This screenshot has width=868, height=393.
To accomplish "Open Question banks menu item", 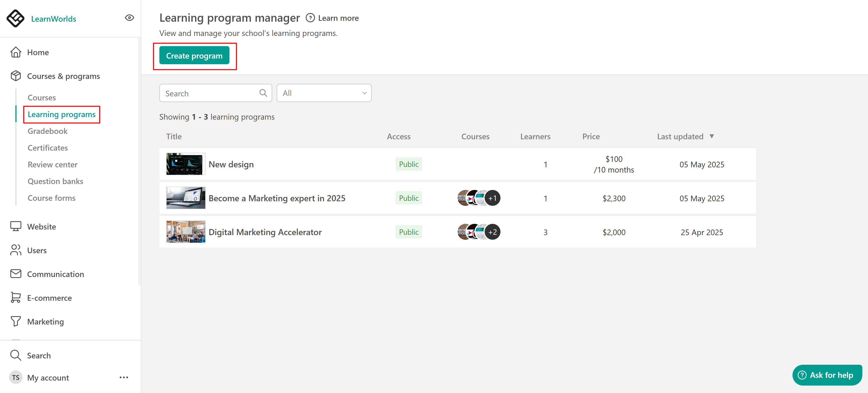I will (55, 181).
